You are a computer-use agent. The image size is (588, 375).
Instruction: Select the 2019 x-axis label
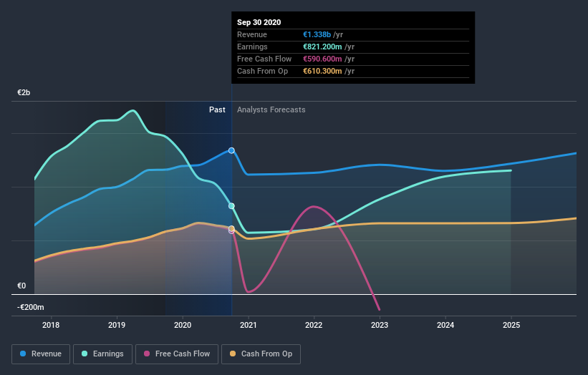coord(117,325)
